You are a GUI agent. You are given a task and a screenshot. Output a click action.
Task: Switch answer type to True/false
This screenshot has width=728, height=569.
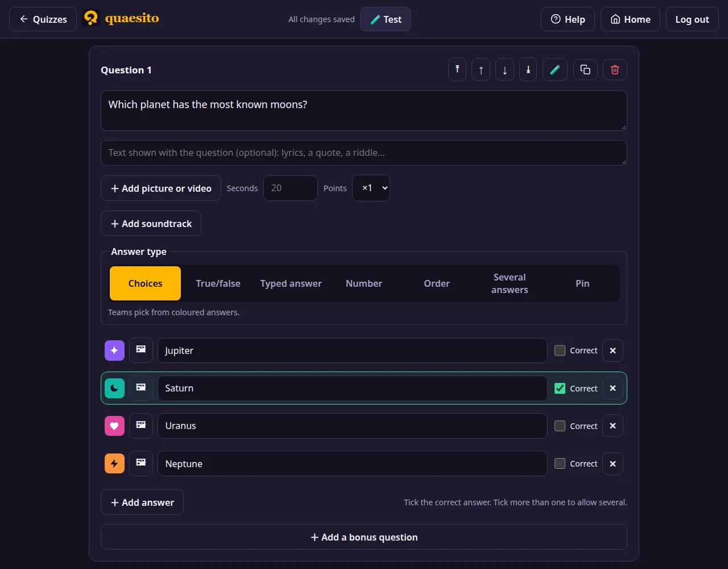[218, 283]
